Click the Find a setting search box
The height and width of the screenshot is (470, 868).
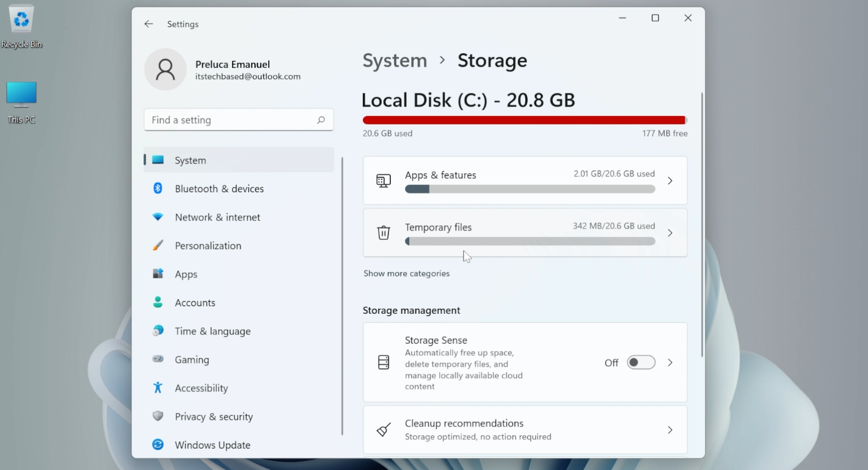[238, 120]
